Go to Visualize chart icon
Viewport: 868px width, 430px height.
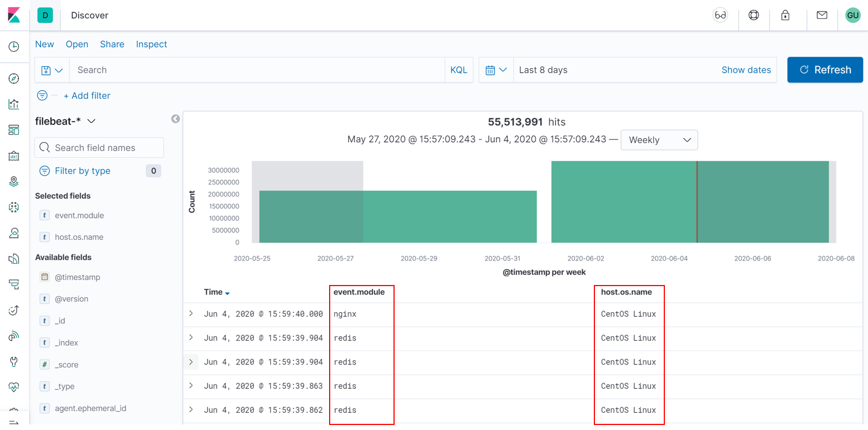coord(14,104)
